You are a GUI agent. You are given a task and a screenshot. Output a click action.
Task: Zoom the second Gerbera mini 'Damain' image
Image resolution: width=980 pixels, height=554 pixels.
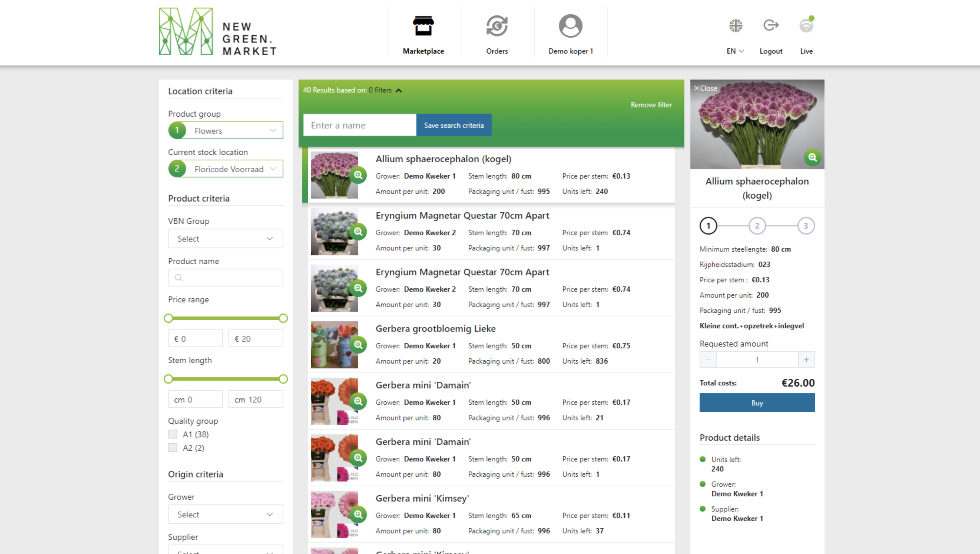point(358,458)
